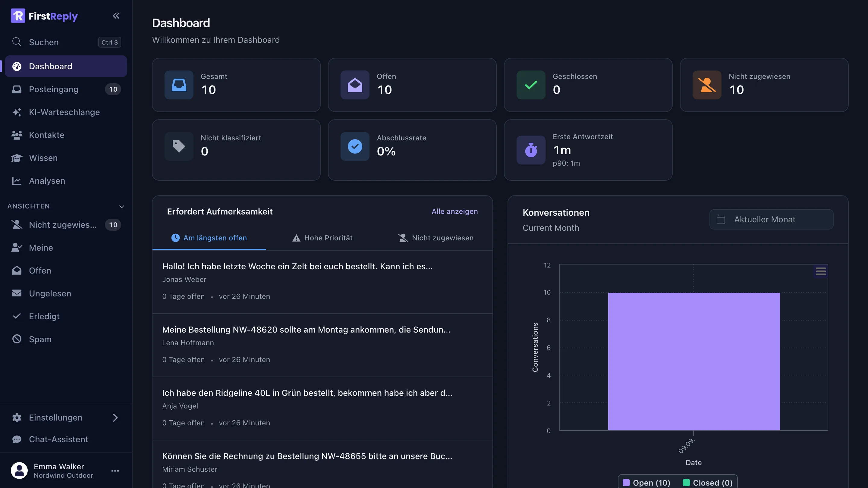Collapse the ANSICHTEN section chevron

[x=122, y=206]
